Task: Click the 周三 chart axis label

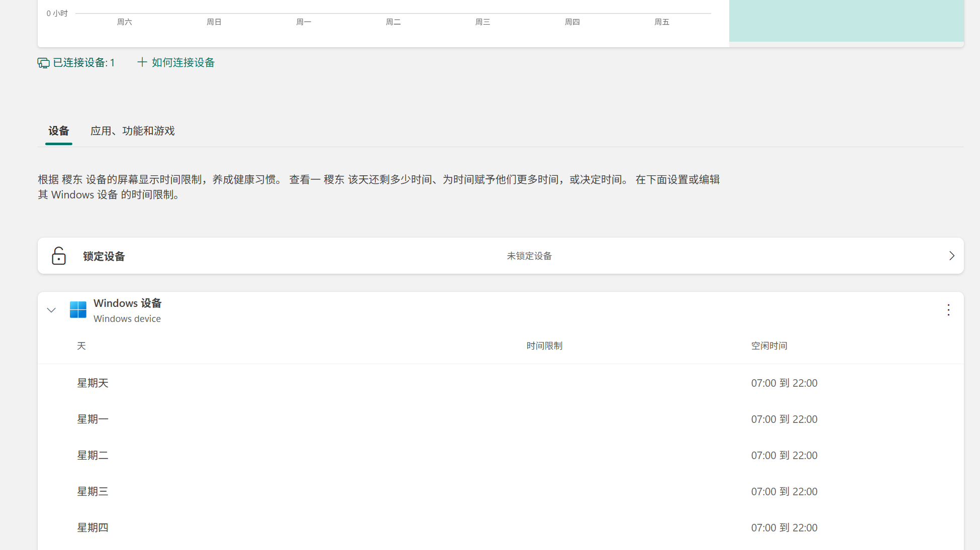Action: [x=482, y=22]
